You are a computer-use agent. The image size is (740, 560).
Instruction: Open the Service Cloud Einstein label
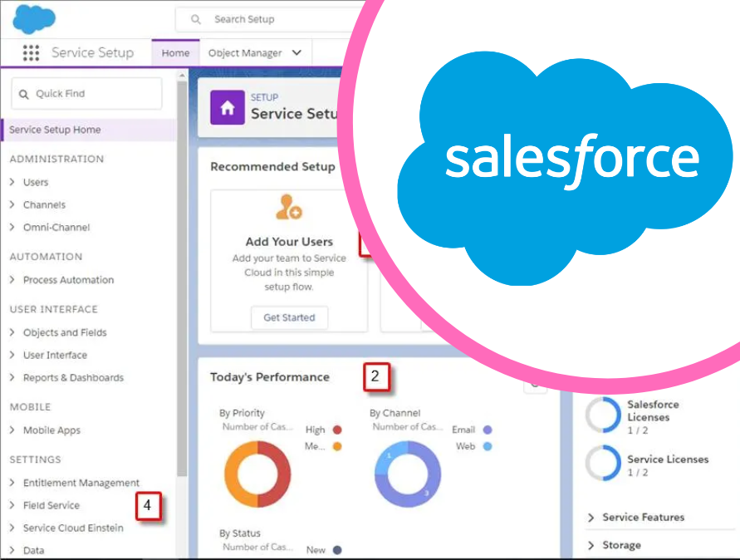tap(73, 528)
